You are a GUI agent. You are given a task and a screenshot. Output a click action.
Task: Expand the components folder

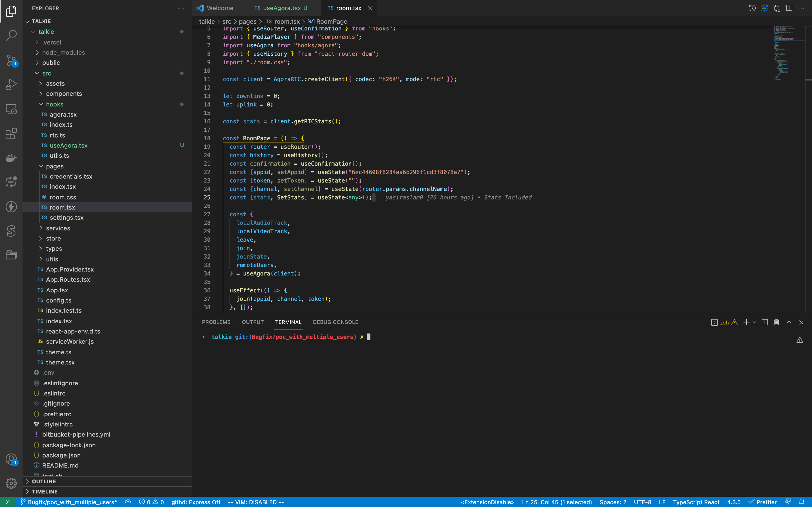(x=64, y=94)
